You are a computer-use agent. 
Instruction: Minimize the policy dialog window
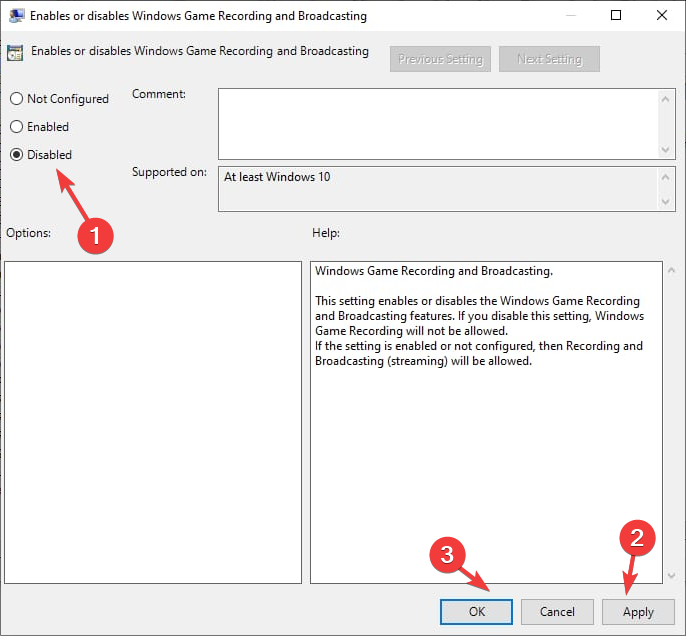pyautogui.click(x=570, y=15)
